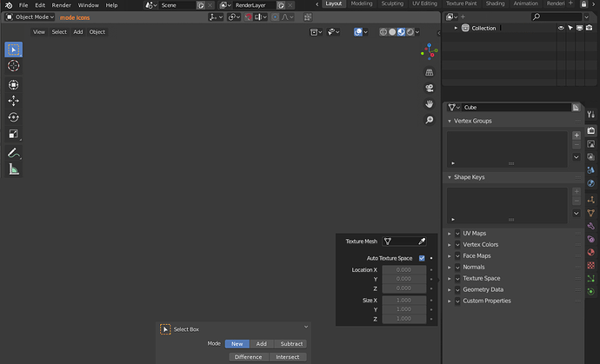Hide Collection using the eye icon
The height and width of the screenshot is (364, 600).
tap(561, 28)
